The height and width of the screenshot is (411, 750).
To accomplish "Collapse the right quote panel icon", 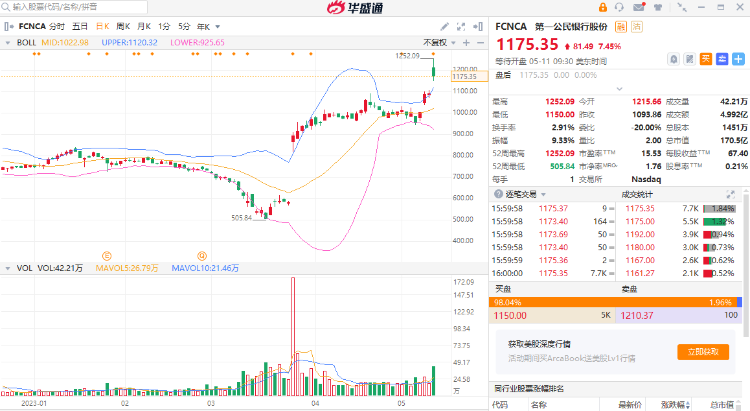I will tap(478, 27).
